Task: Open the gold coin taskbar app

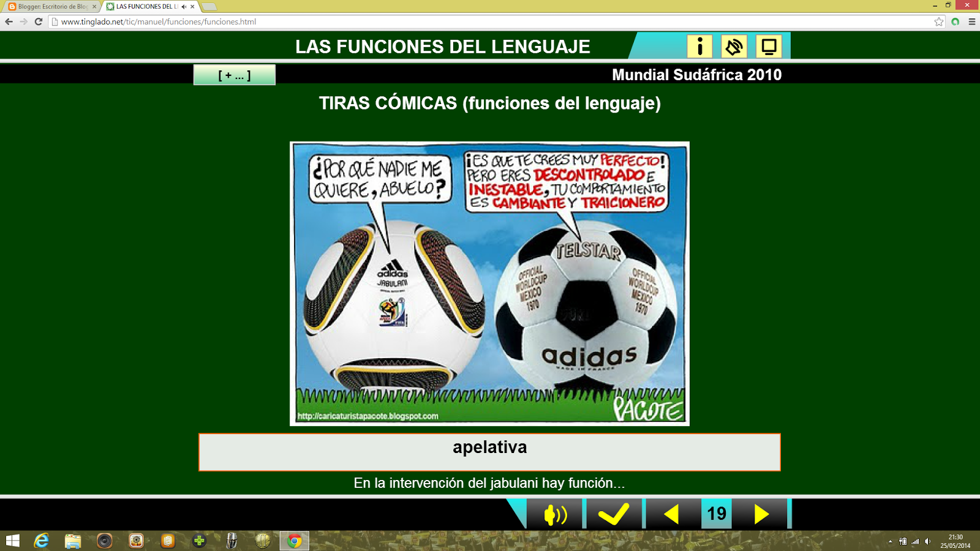Action: pos(263,541)
